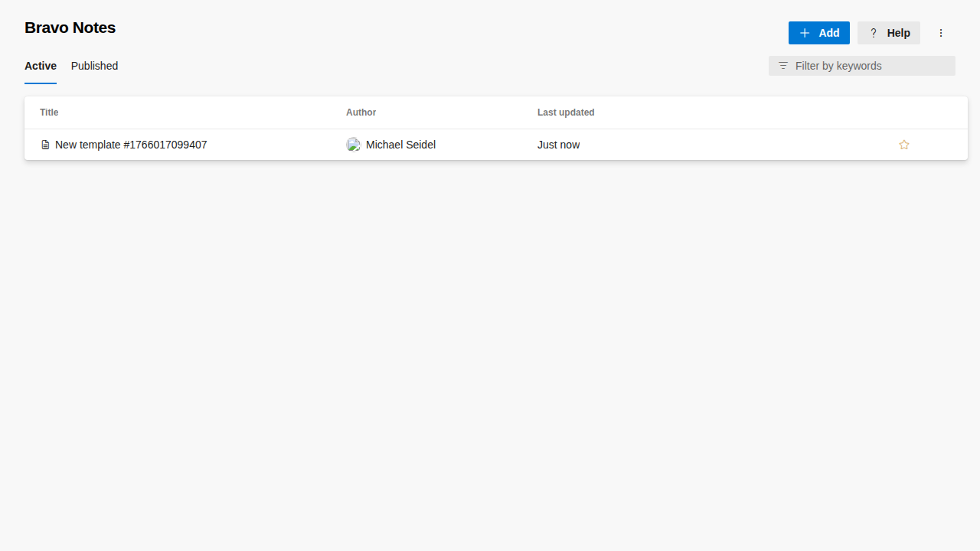The width and height of the screenshot is (980, 551).
Task: Star the New template note as favorite
Action: pyautogui.click(x=904, y=145)
